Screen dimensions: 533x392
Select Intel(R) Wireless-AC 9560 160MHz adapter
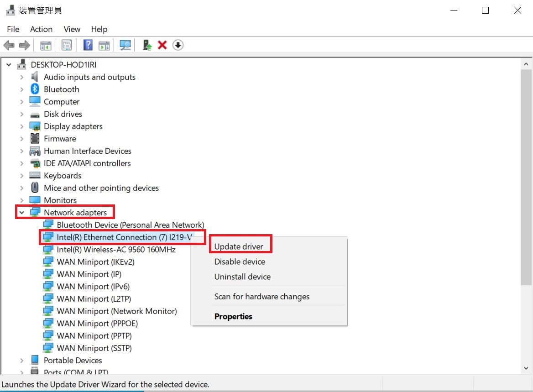116,250
